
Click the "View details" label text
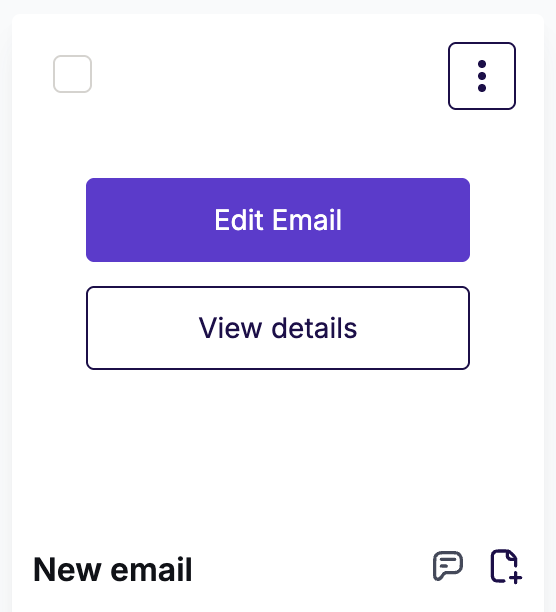[x=278, y=328]
